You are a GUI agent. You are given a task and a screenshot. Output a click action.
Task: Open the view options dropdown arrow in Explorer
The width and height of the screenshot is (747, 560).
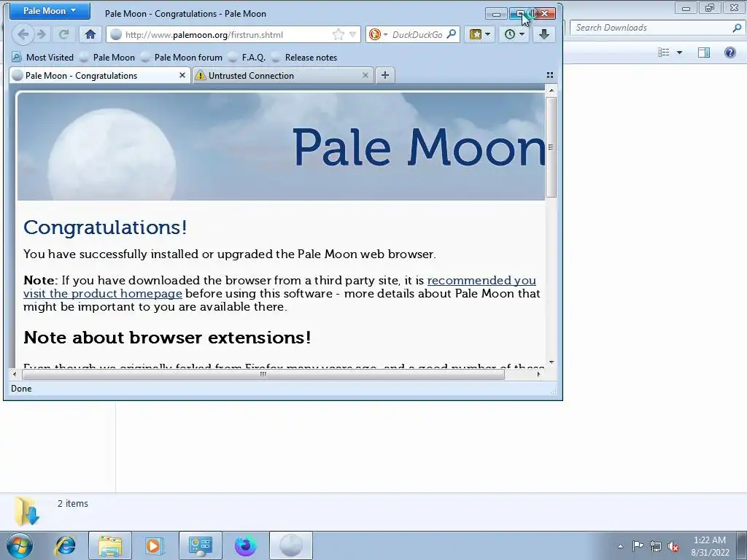(679, 52)
